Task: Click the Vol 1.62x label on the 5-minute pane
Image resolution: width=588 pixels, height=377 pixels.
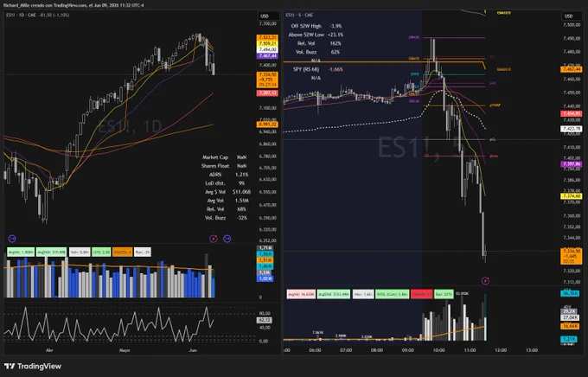Action: pos(363,294)
